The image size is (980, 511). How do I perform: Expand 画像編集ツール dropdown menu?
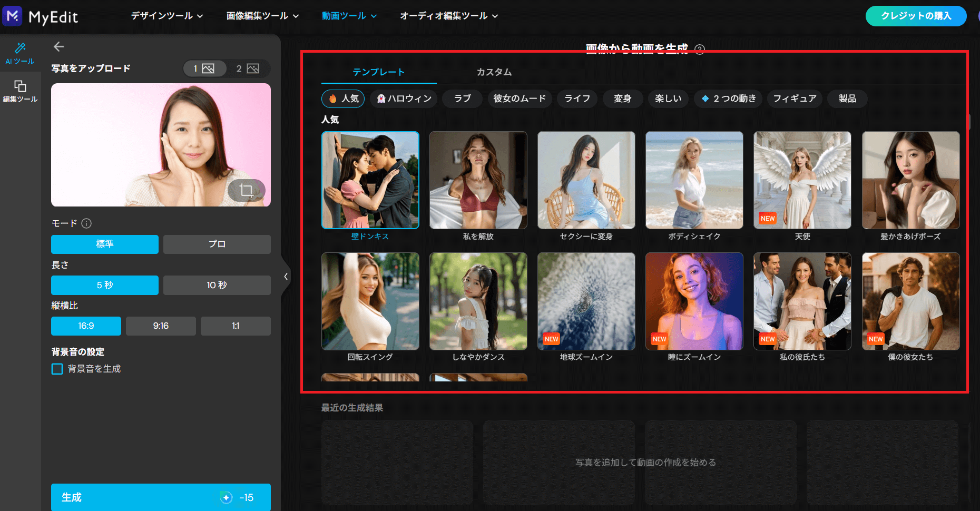point(262,16)
